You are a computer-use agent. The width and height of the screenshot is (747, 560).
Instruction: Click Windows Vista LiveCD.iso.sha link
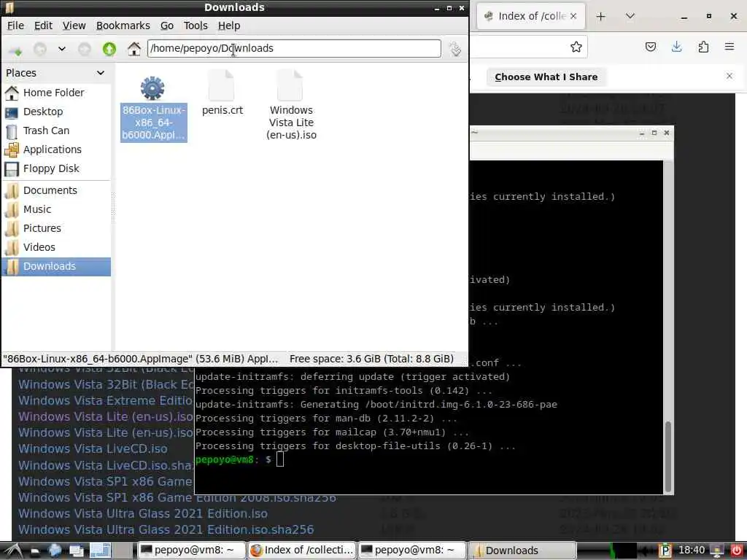pos(106,465)
